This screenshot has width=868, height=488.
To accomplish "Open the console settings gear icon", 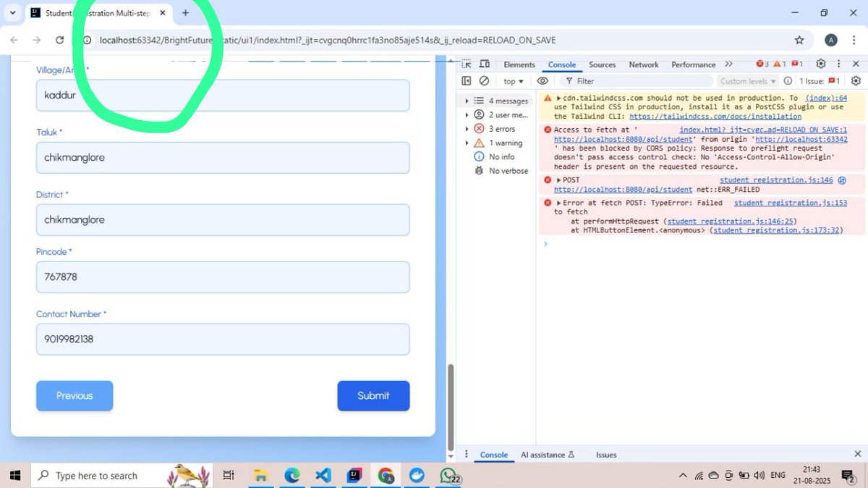I will coord(856,81).
